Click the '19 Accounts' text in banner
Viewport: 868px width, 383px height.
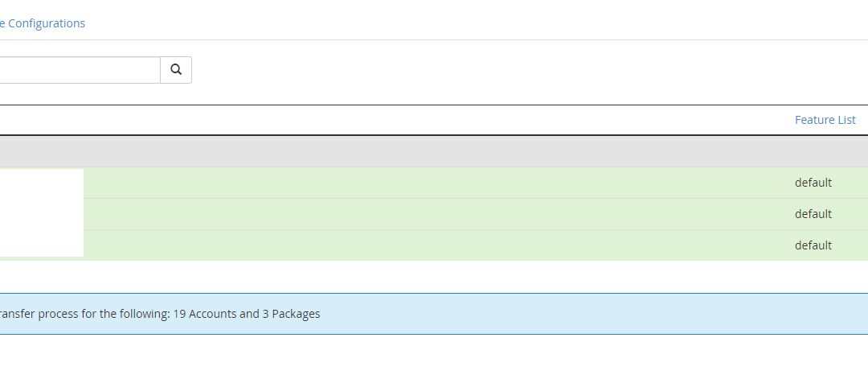click(205, 314)
